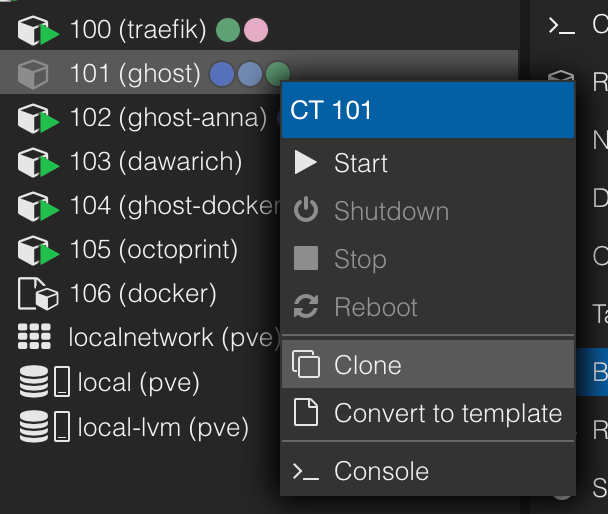Image resolution: width=608 pixels, height=514 pixels.
Task: Select Clone in the context menu
Action: pyautogui.click(x=367, y=366)
